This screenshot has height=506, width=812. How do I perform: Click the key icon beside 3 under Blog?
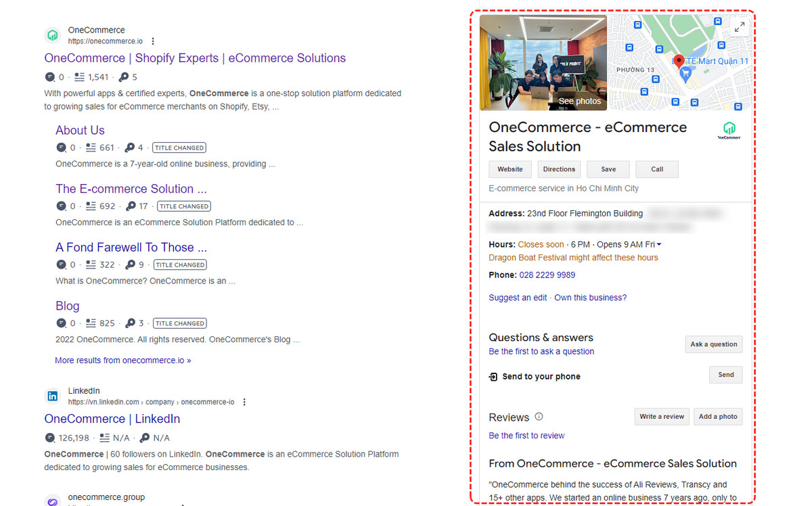[x=131, y=323]
